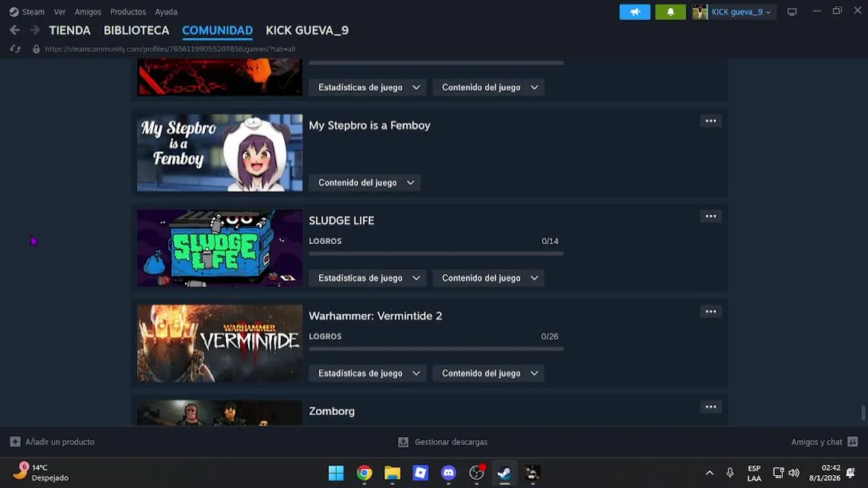
Task: Go forward with the right arrow
Action: 35,30
